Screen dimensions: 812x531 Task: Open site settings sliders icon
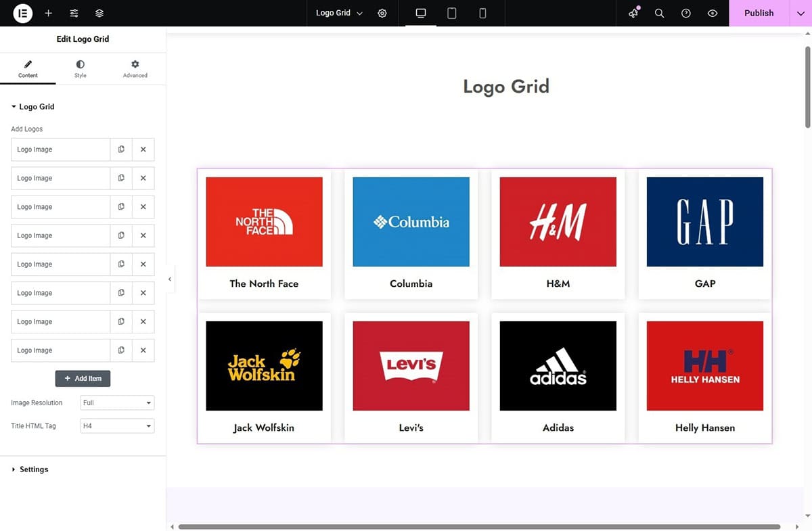click(x=74, y=13)
